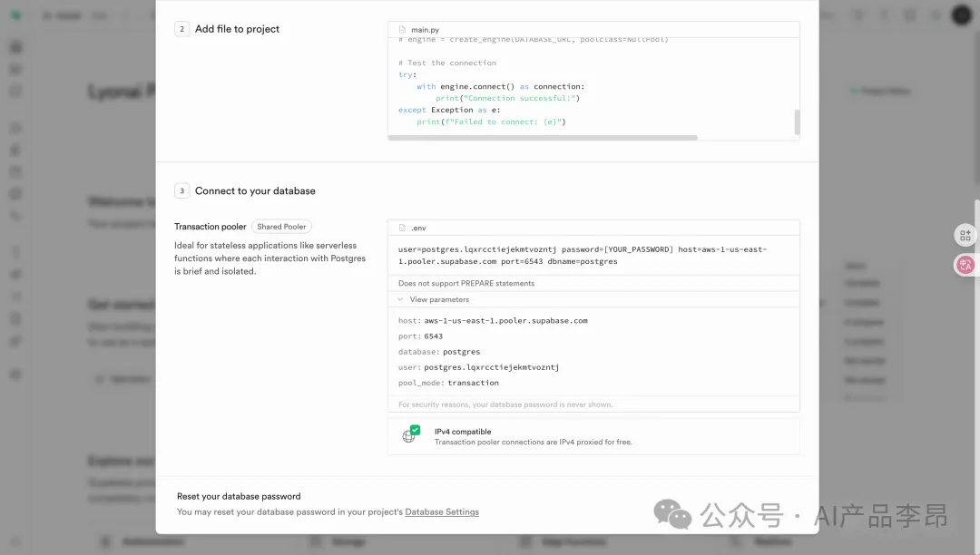
Task: Click the floating translate icon on the right
Action: [965, 265]
